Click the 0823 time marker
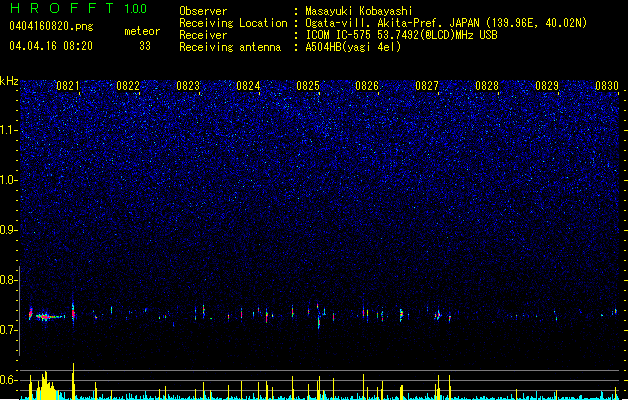Image resolution: width=629 pixels, height=400 pixels. tap(188, 86)
